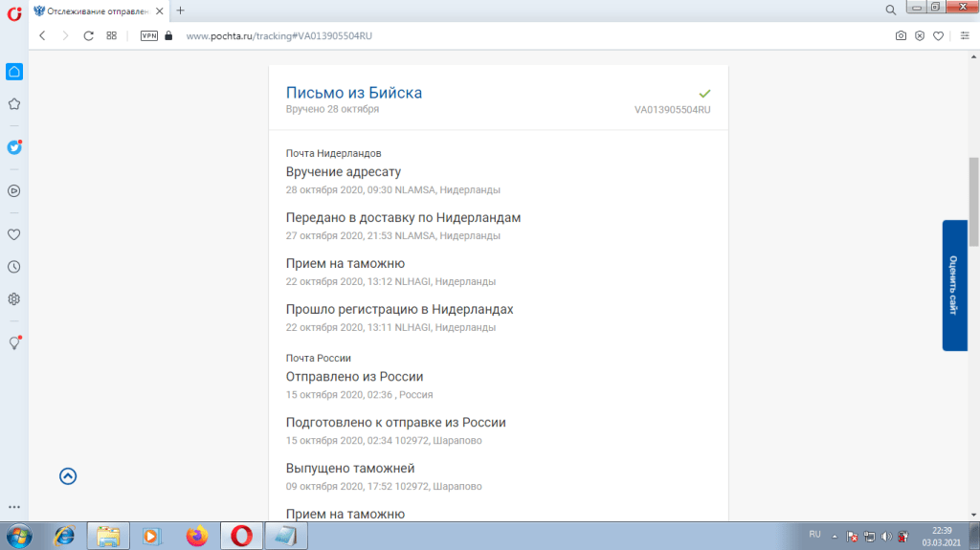Image resolution: width=980 pixels, height=550 pixels.
Task: Open browser settings gear in the sidebar
Action: pyautogui.click(x=14, y=298)
